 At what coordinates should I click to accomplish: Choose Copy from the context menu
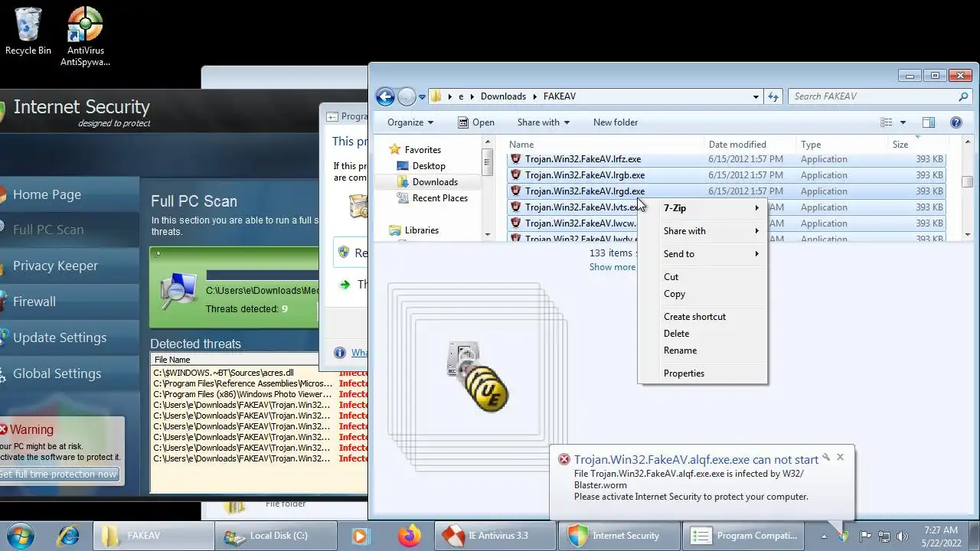[x=702, y=294]
